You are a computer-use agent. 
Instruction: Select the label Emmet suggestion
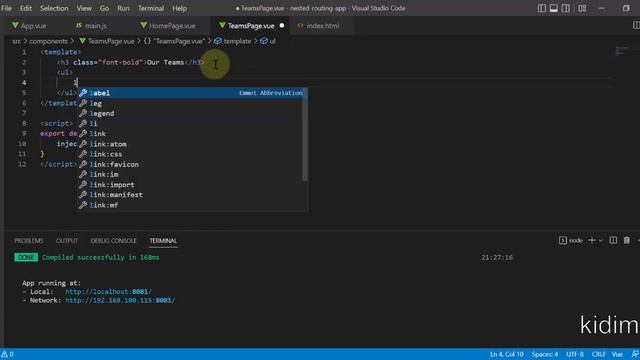(192, 93)
